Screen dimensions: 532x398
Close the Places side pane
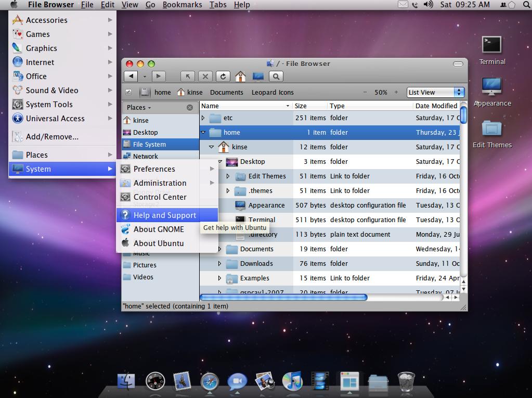tap(190, 108)
